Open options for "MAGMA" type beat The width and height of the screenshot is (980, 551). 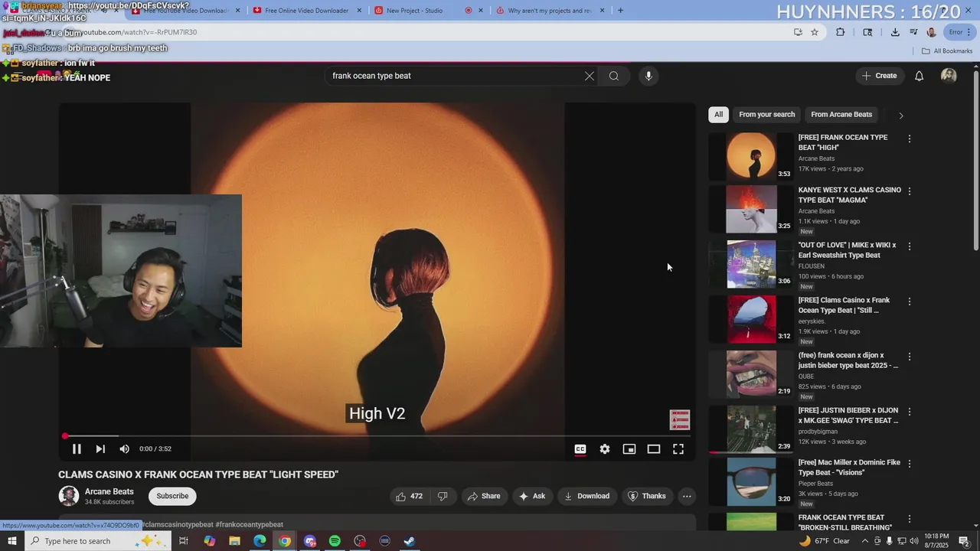(910, 191)
